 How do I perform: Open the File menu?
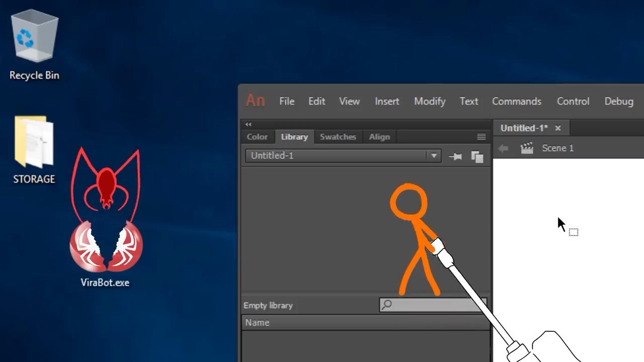pyautogui.click(x=287, y=101)
